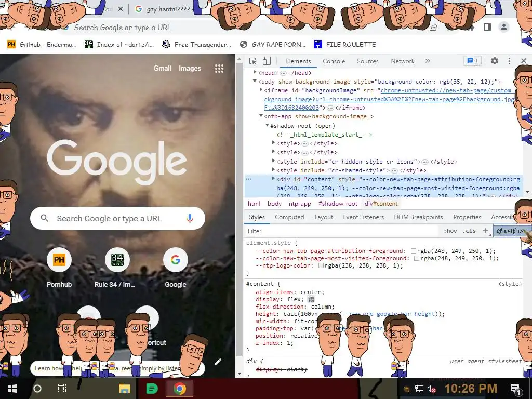This screenshot has height=399, width=532.
Task: Click the Google apps grid icon
Action: click(x=219, y=69)
